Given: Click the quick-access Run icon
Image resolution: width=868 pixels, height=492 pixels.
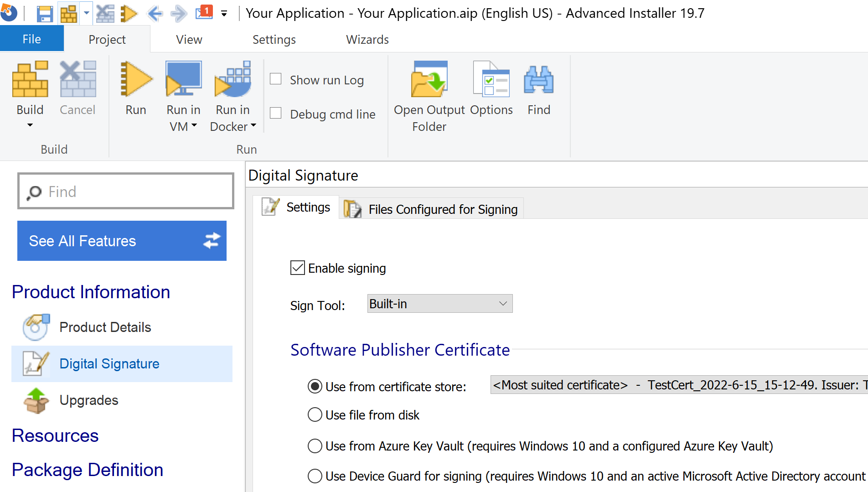Looking at the screenshot, I should tap(129, 14).
